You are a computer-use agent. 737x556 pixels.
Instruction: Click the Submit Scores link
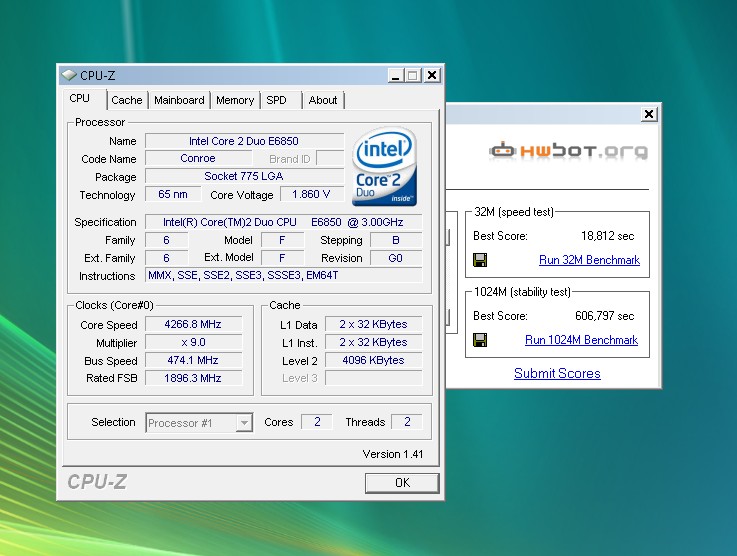coord(557,373)
